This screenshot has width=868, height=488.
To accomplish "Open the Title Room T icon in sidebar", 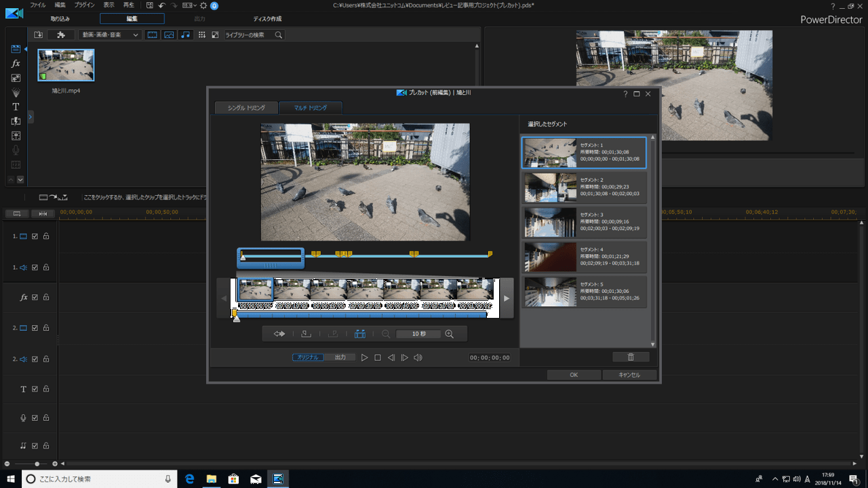I will click(16, 107).
